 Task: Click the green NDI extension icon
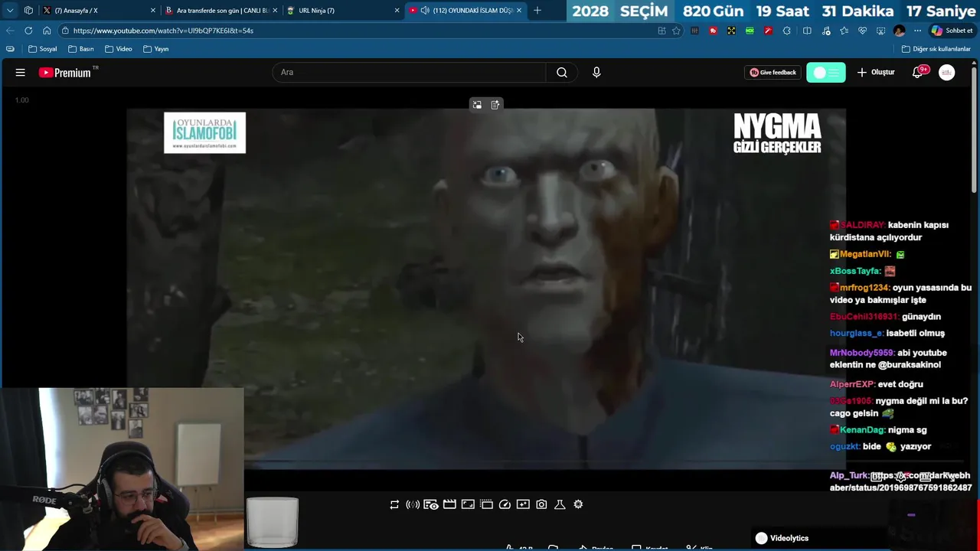click(750, 31)
